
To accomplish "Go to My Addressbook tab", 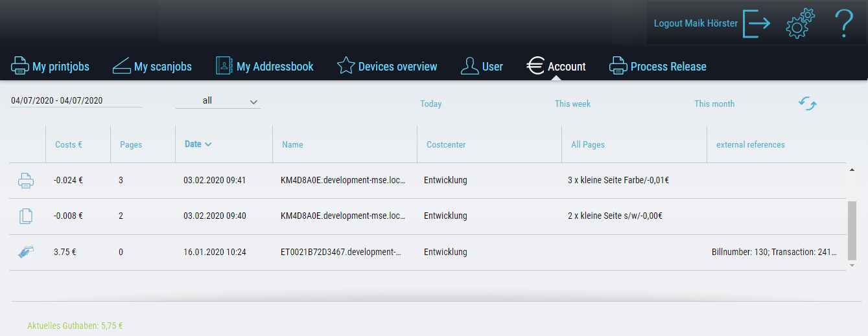I will (264, 67).
